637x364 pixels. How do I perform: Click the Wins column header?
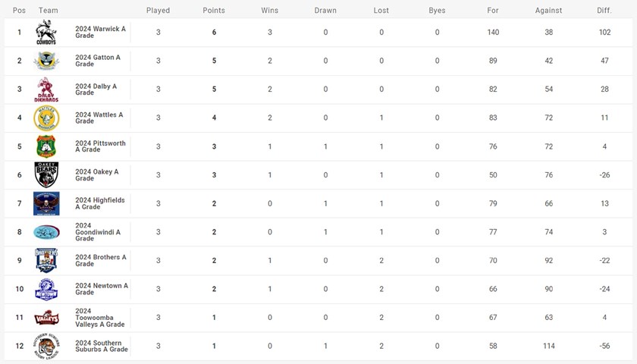[x=269, y=11]
